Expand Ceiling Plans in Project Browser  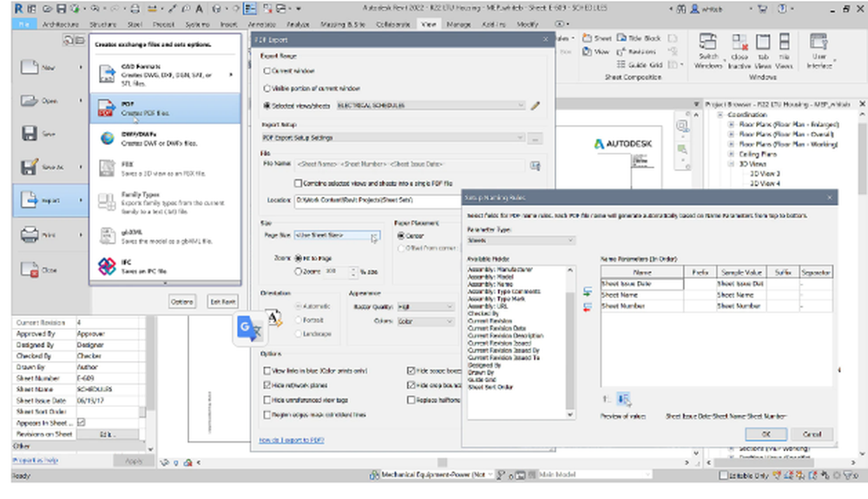pos(731,154)
